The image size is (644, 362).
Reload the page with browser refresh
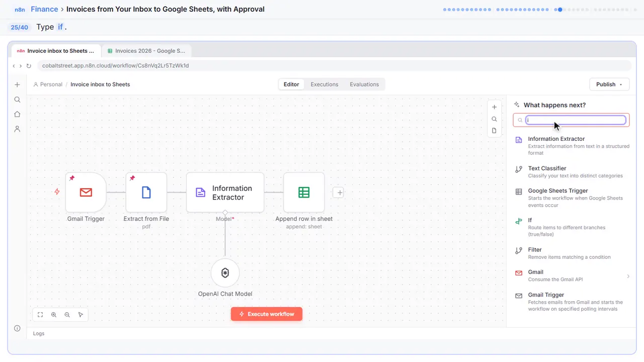pyautogui.click(x=29, y=66)
